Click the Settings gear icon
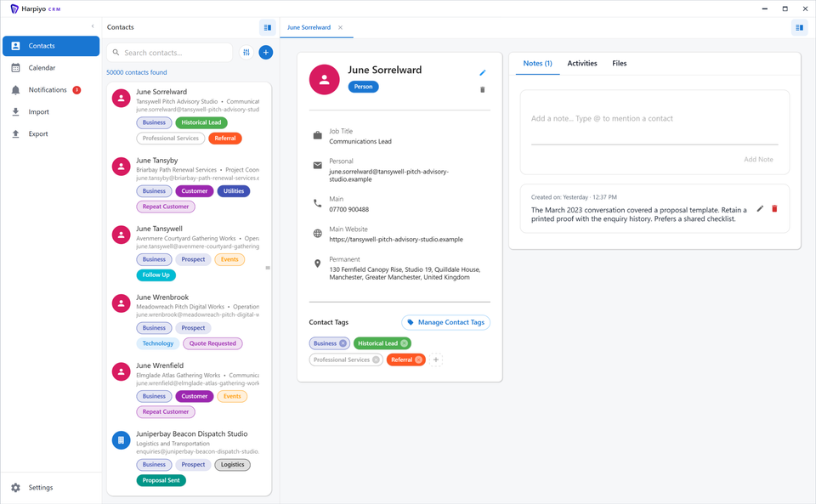This screenshot has width=816, height=504. pos(15,487)
